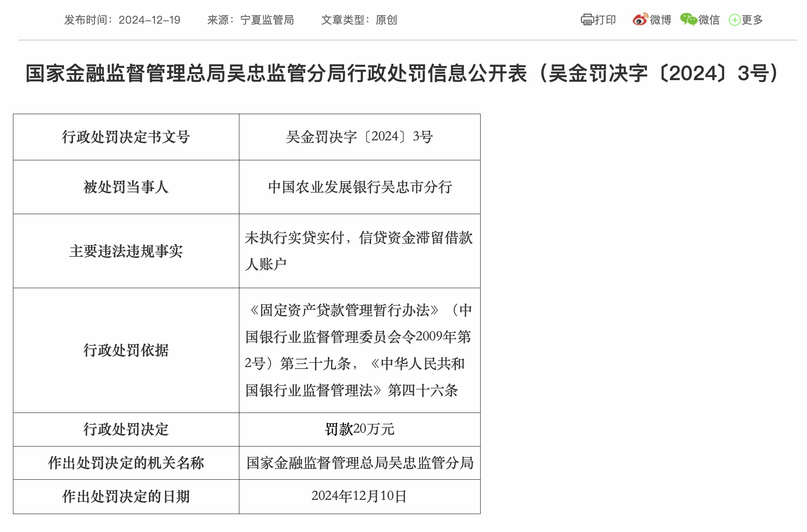Share via 微信 text link
Viewport: 807px width, 532px height.
click(709, 19)
